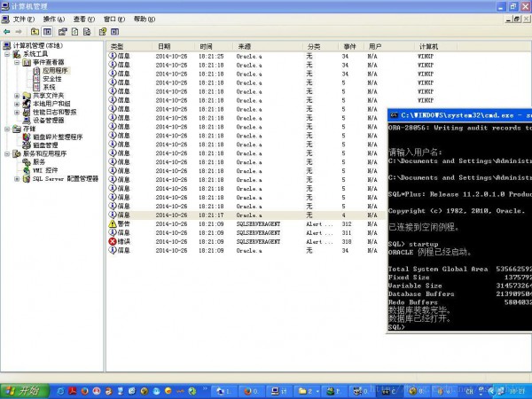Collapse the 系统工具 tree node

coord(7,54)
